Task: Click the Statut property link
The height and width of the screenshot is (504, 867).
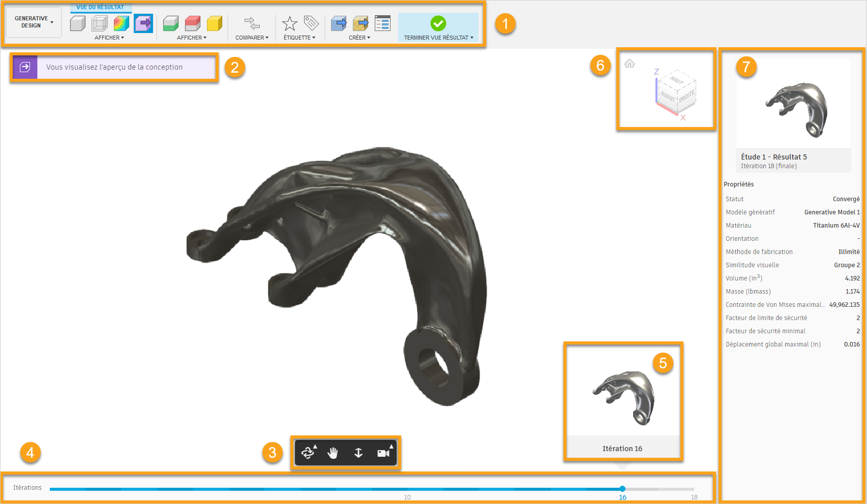Action: 734,199
